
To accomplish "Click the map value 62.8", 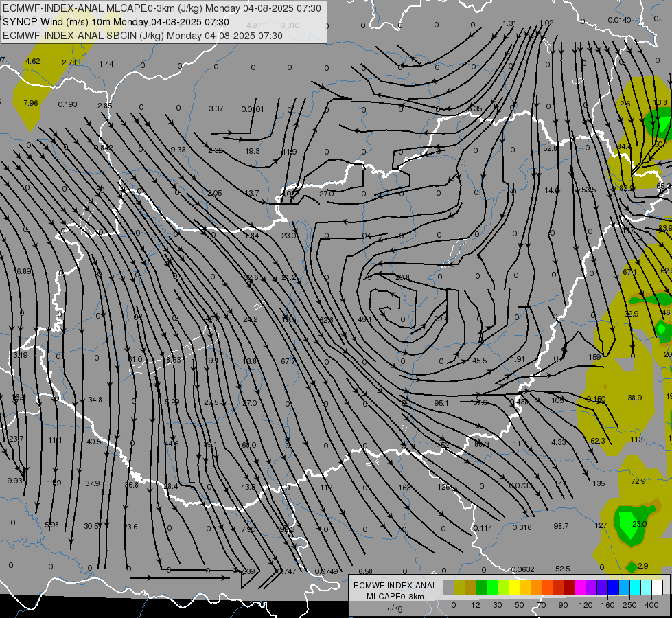I will (x=326, y=319).
